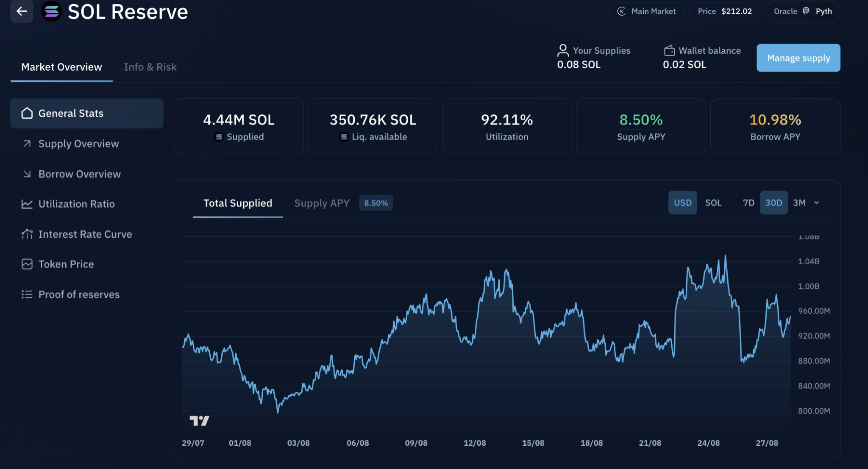Switch chart currency to USD
Screen dimensions: 868x469
[x=682, y=203]
